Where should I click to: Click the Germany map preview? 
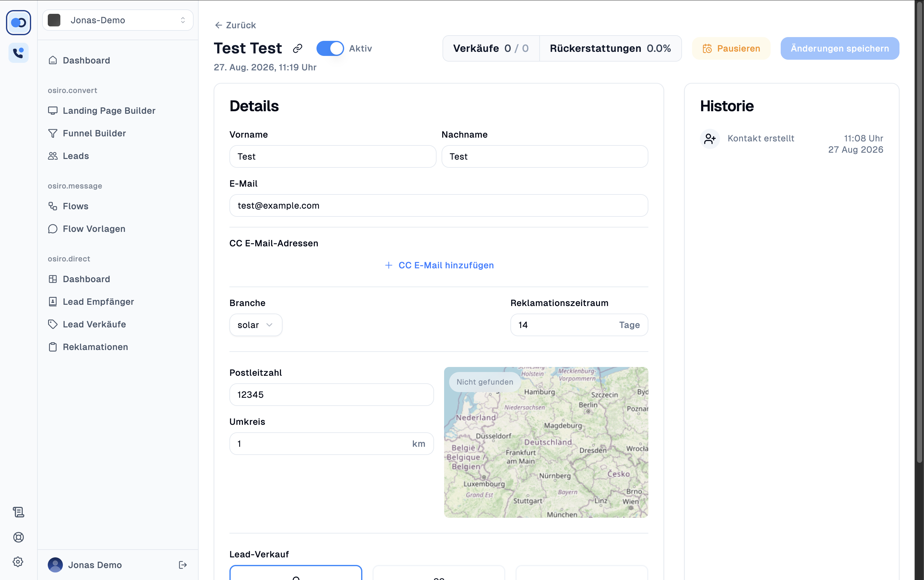[546, 442]
